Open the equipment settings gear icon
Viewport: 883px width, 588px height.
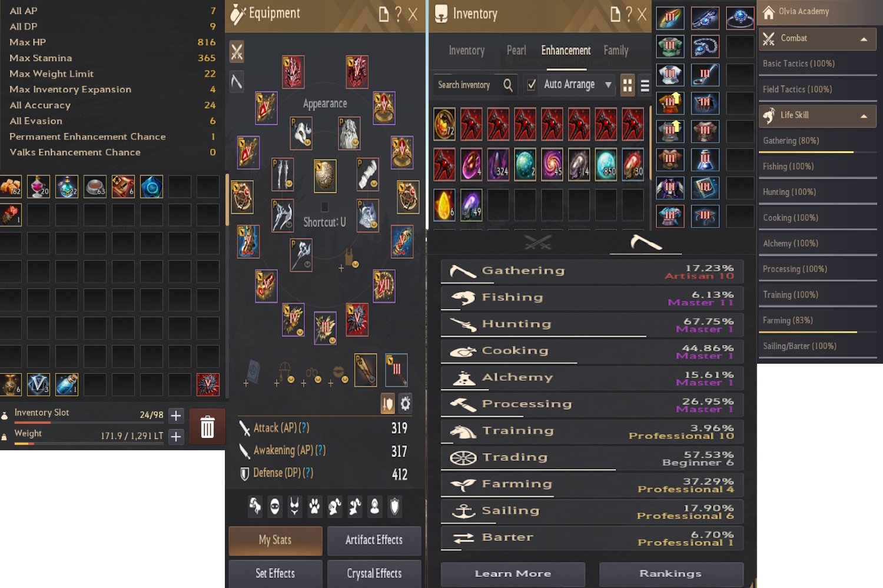coord(406,404)
